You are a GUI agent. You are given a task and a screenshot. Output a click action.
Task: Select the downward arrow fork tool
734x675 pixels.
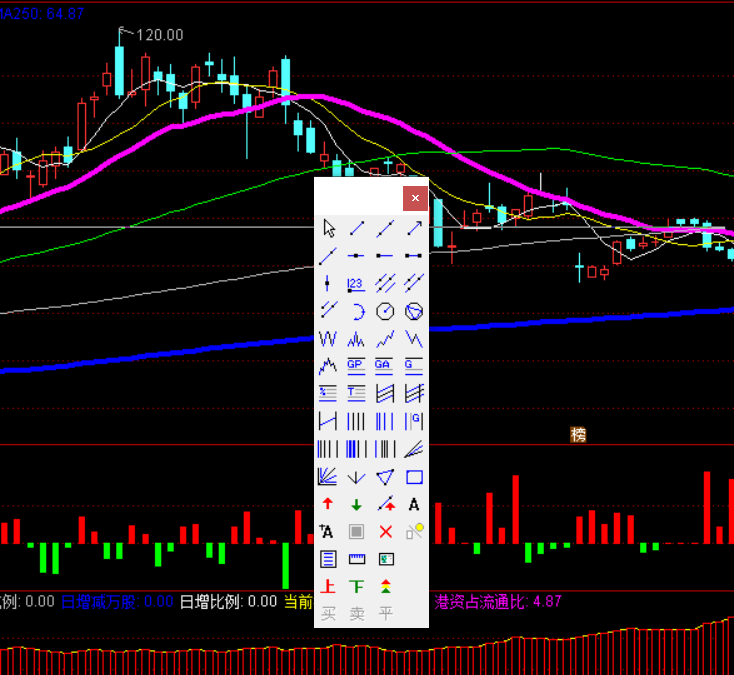click(357, 477)
